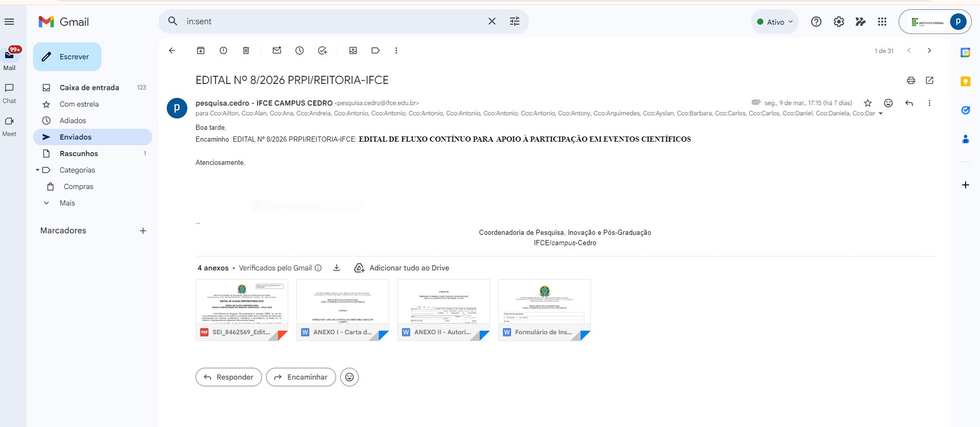Expand the recipient details arrow
980x427 pixels.
[x=880, y=114]
